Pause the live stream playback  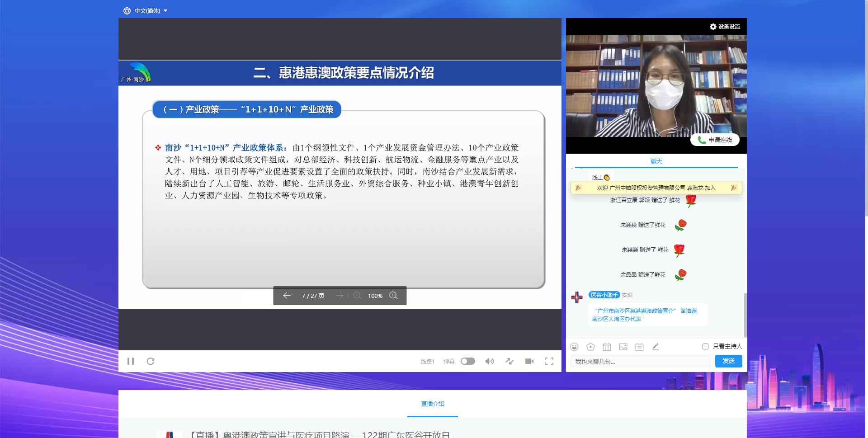131,361
